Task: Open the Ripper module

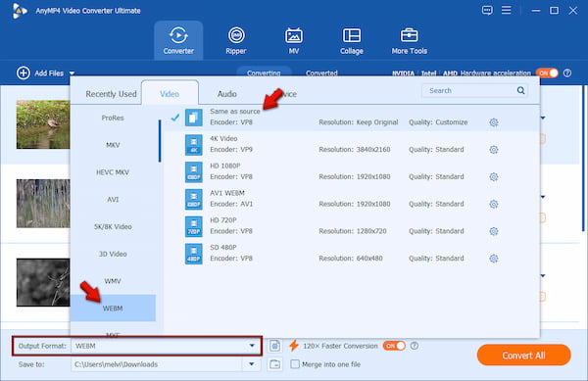Action: (236, 40)
